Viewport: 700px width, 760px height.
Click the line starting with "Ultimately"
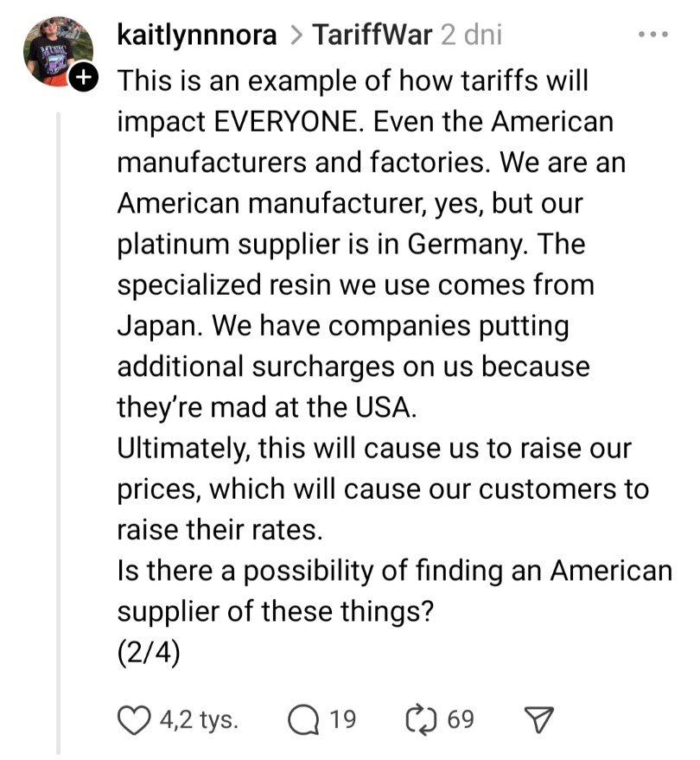(374, 449)
